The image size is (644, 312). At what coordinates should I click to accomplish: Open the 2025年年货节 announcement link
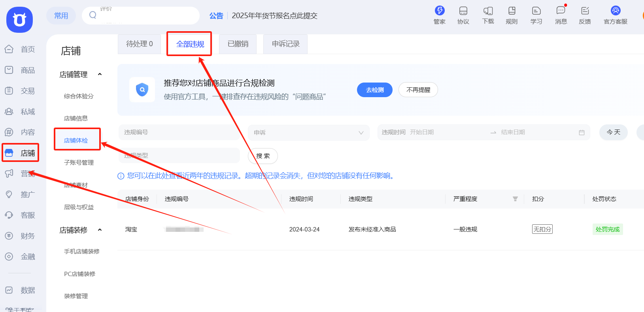pyautogui.click(x=275, y=16)
